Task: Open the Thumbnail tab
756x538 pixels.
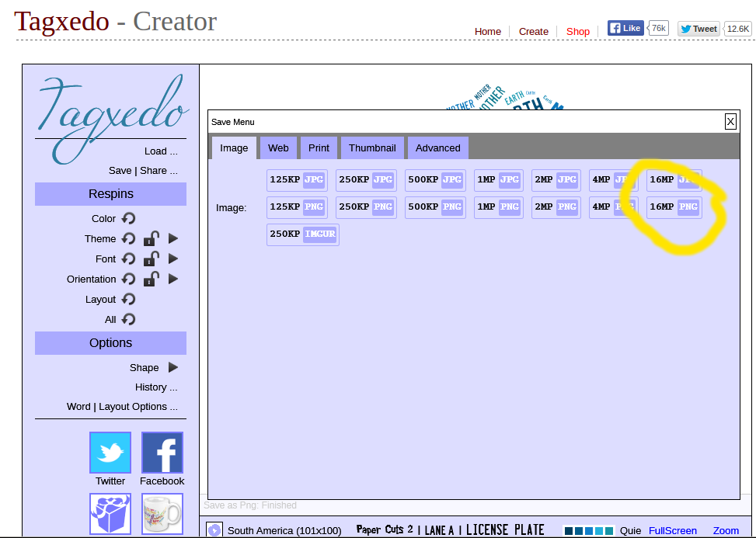Action: [372, 148]
